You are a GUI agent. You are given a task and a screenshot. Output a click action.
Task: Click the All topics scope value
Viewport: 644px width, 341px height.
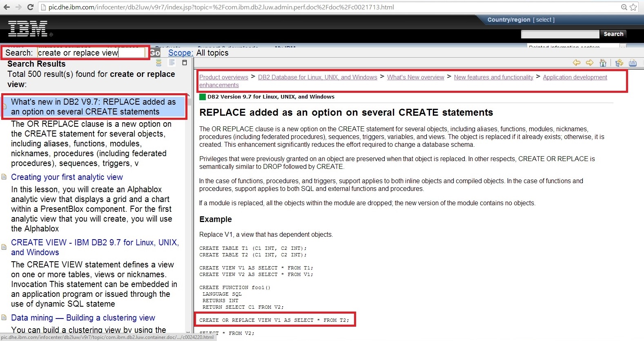tap(212, 53)
